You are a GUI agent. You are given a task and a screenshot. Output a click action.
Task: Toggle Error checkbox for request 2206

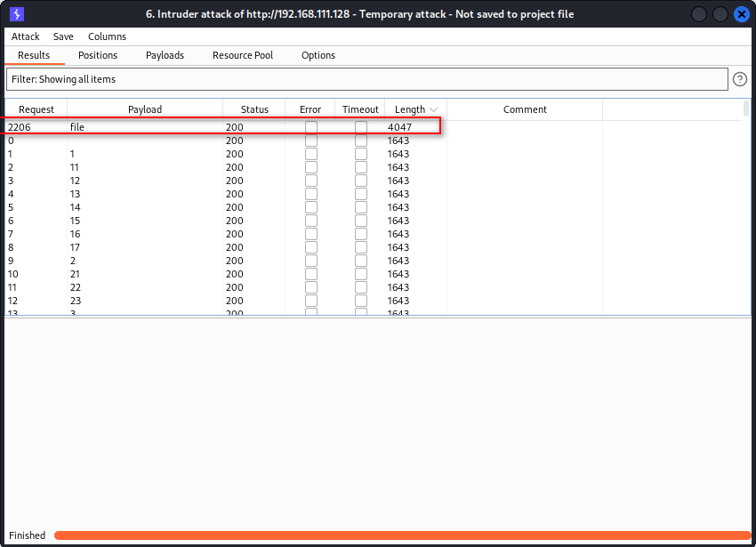(311, 127)
